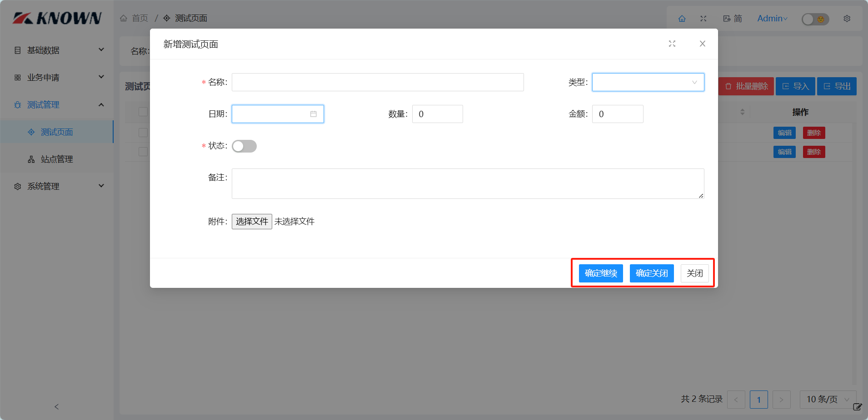Focus the 备注 textarea
This screenshot has height=420, width=868.
point(468,184)
